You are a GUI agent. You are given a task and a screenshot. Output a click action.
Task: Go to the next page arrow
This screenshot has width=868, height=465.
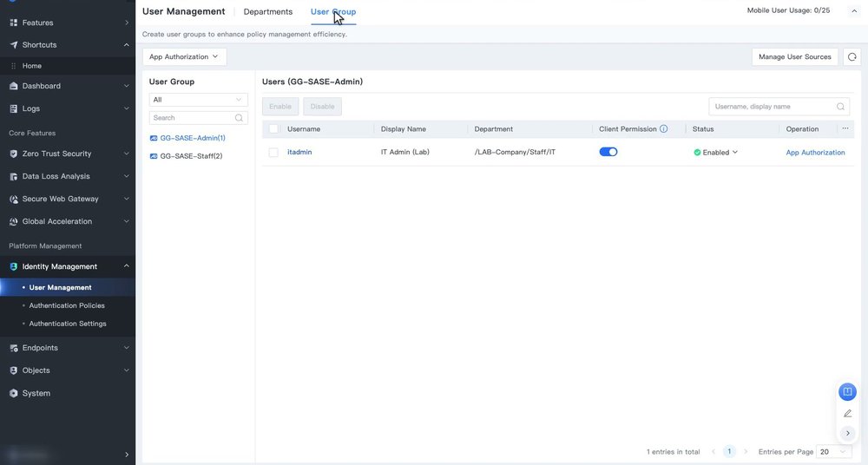click(746, 452)
